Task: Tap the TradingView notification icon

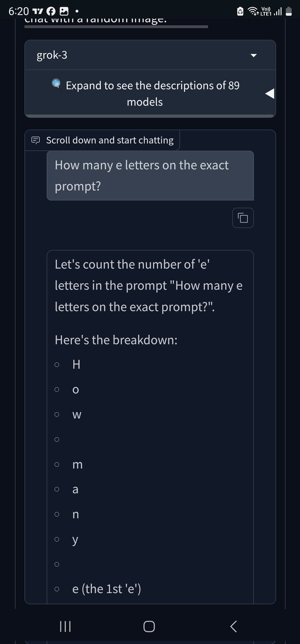Action: tap(37, 12)
